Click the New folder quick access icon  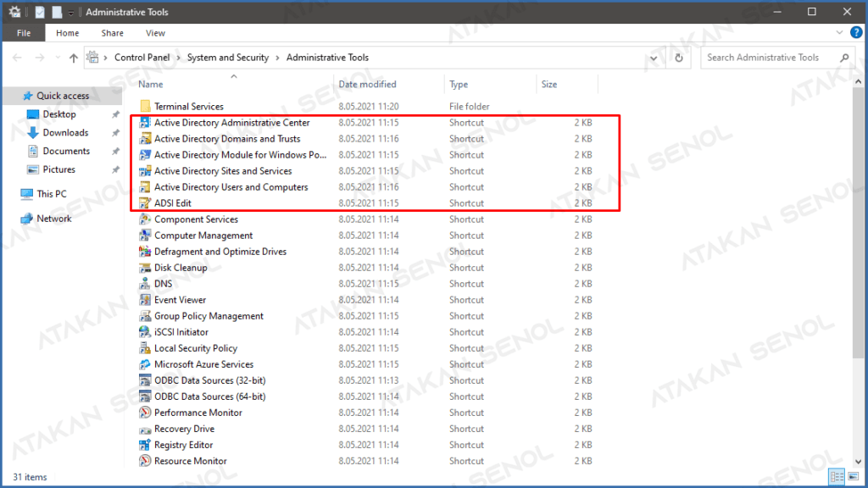coord(57,12)
